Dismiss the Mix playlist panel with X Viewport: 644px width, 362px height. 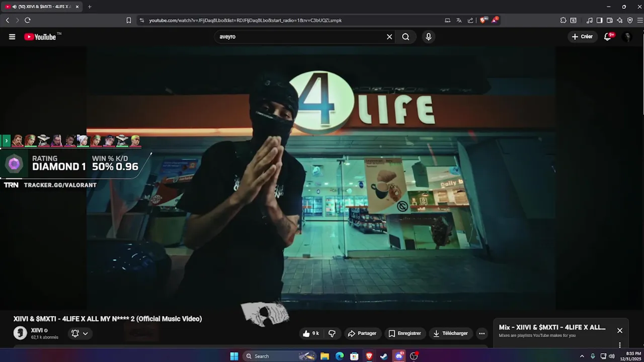(620, 330)
